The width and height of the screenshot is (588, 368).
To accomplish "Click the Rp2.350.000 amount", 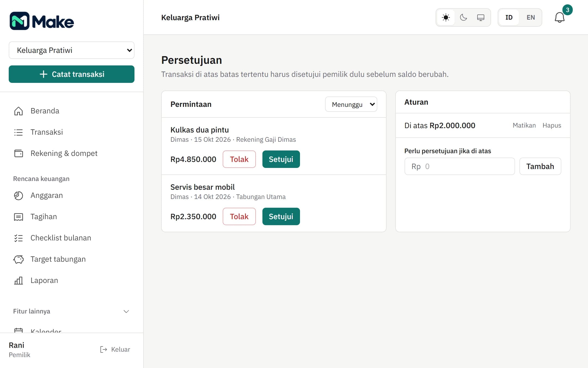I will pos(193,216).
